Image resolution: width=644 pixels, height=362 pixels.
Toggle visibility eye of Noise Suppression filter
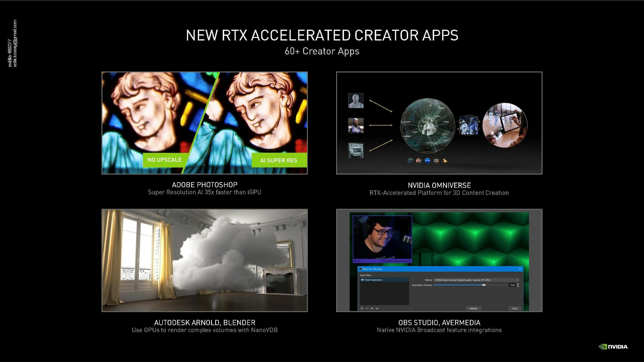pos(363,280)
